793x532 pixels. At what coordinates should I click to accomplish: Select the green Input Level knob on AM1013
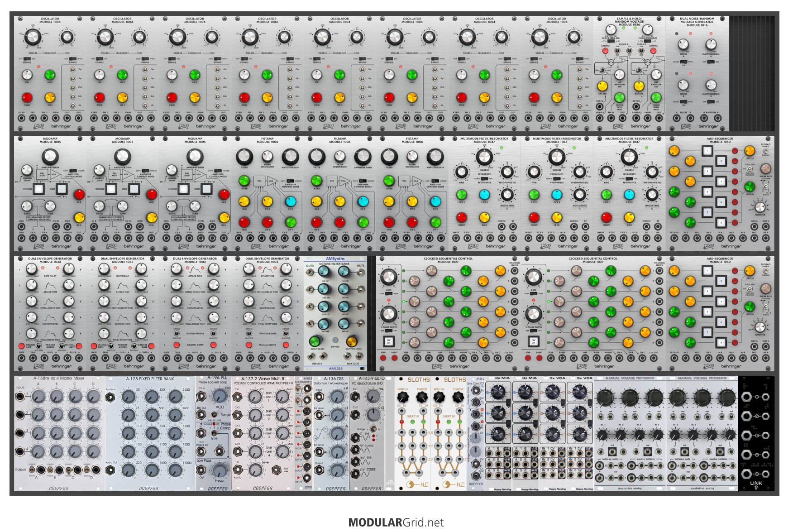coord(315,341)
